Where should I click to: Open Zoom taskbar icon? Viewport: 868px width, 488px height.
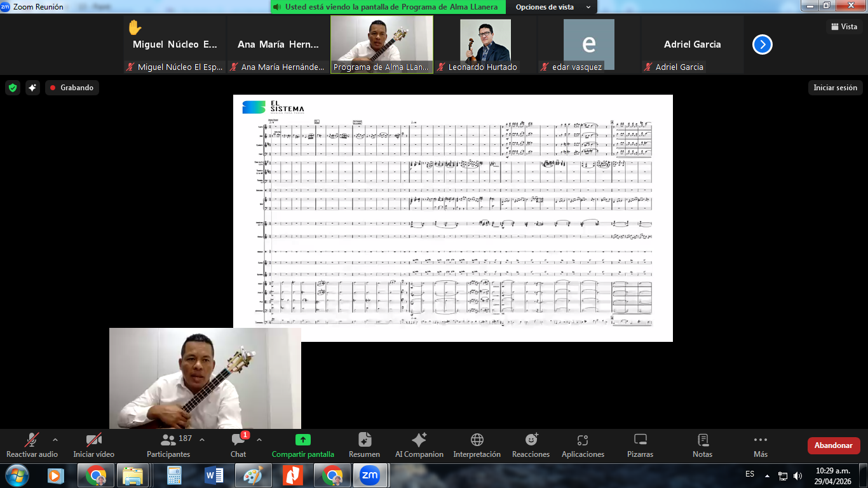point(370,475)
